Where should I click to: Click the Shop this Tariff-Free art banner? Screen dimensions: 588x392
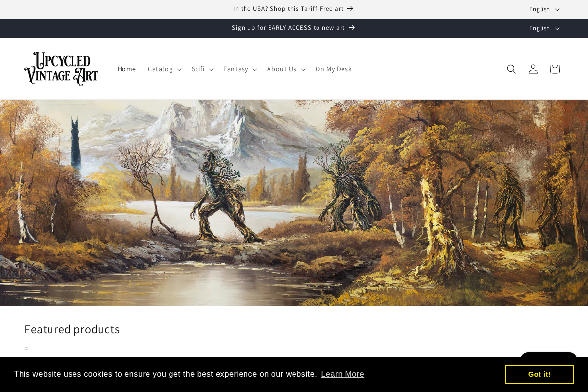288,8
